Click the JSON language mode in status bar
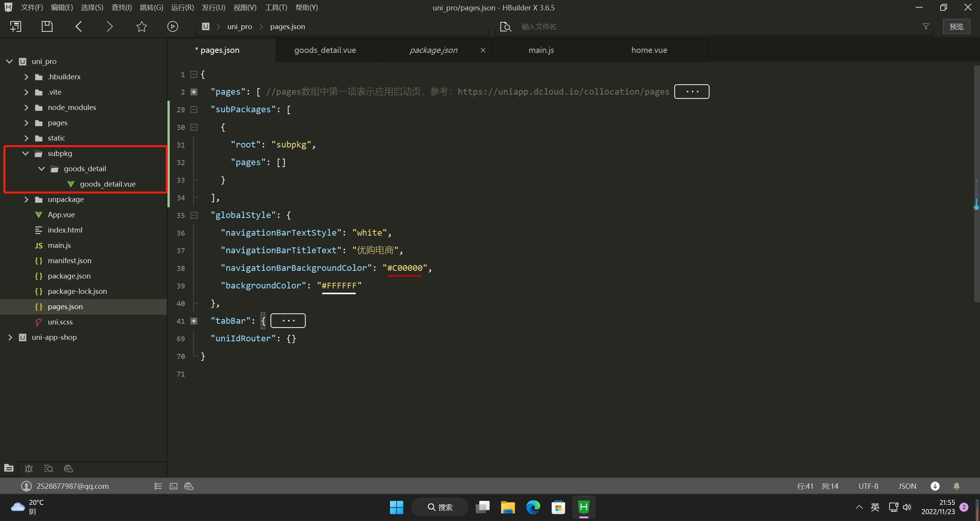The image size is (980, 521). [x=907, y=486]
